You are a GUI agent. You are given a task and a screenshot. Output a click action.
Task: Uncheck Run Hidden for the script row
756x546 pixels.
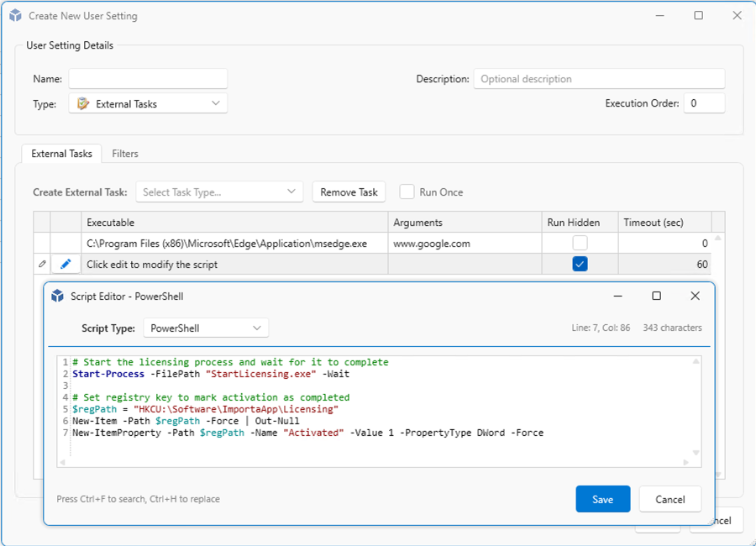point(580,265)
